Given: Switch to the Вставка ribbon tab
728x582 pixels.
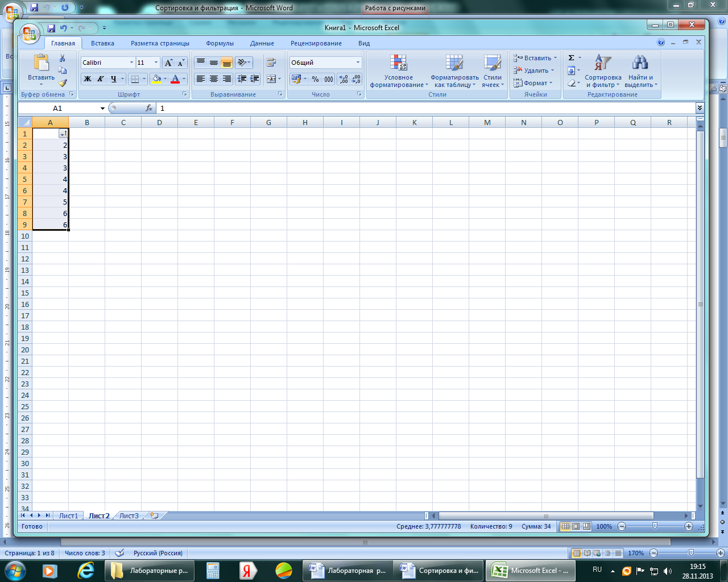Looking at the screenshot, I should pos(102,43).
